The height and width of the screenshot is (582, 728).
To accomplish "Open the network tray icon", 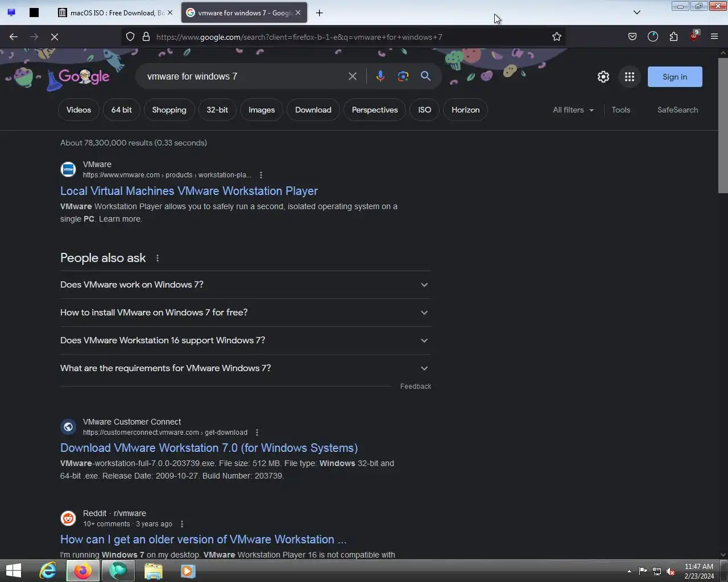I will tap(657, 571).
